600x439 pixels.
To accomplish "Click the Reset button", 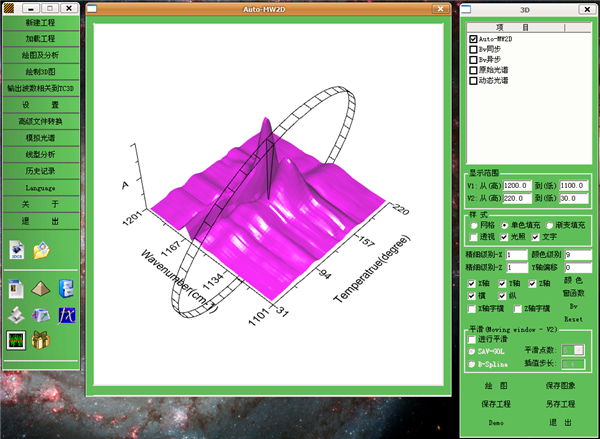I will coord(573,318).
